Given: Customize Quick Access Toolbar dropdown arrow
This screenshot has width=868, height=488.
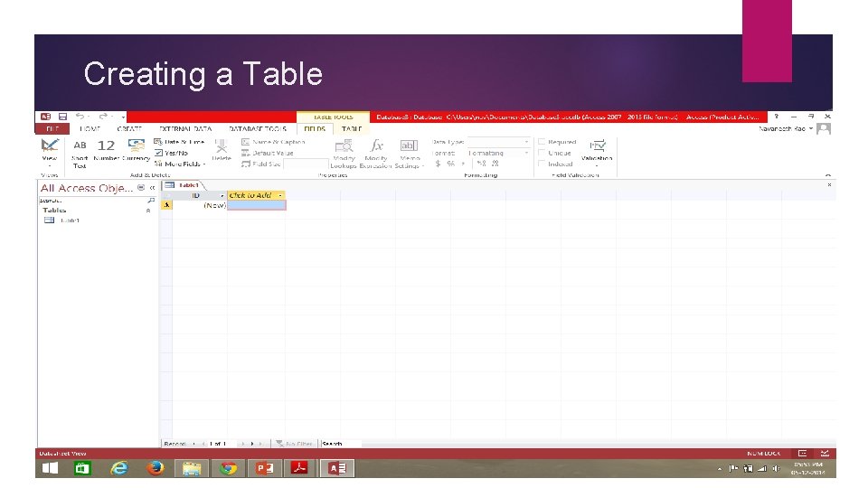Looking at the screenshot, I should 123,117.
